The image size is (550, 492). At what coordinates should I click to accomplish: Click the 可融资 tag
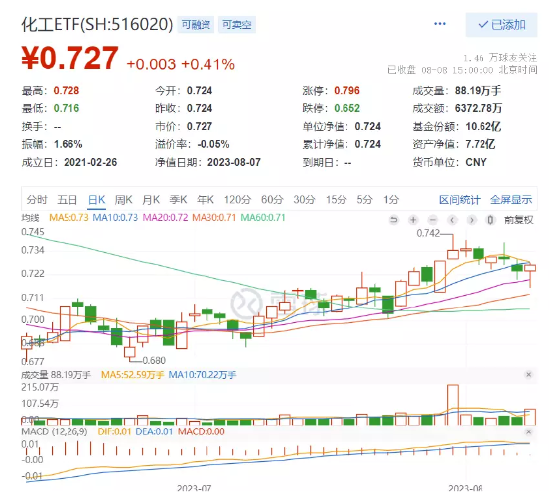[x=195, y=25]
